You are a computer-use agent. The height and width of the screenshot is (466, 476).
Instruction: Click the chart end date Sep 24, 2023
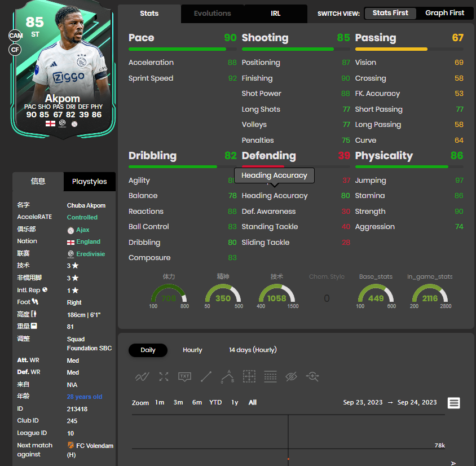[417, 403]
